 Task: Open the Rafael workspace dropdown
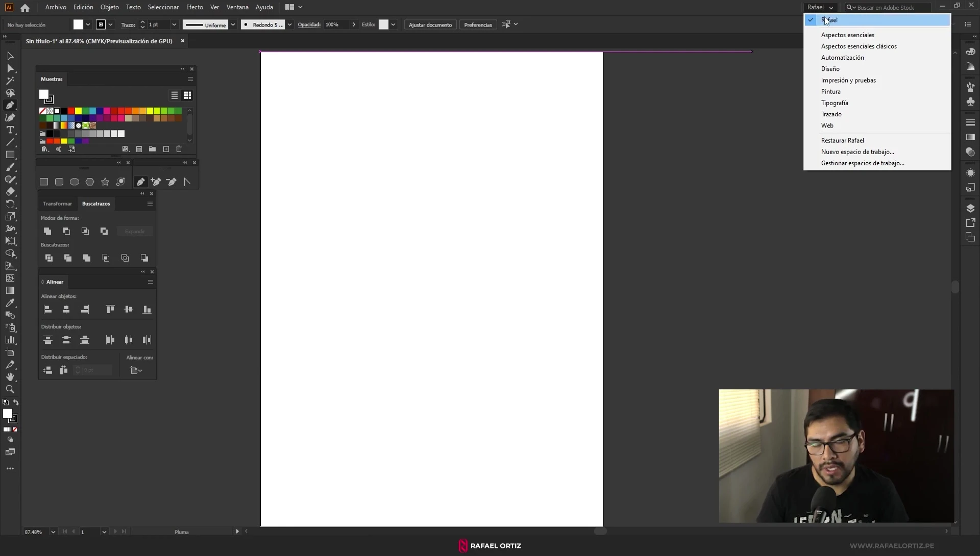pos(820,7)
